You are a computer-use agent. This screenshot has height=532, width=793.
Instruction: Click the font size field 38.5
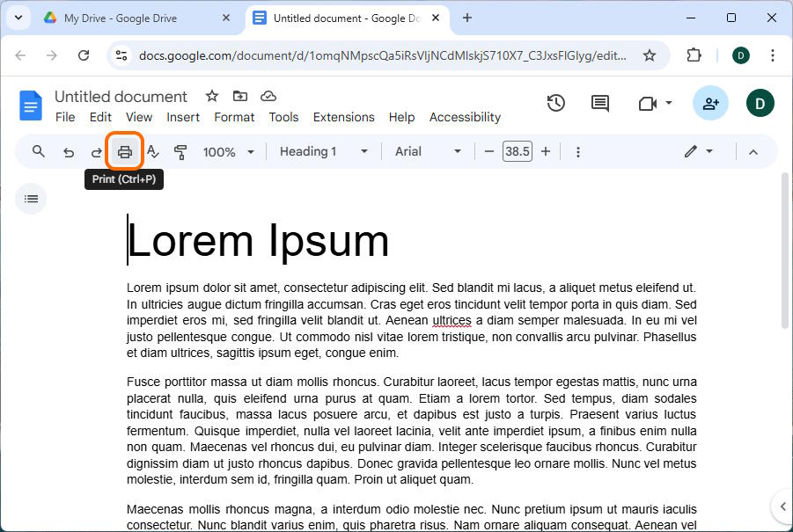(x=518, y=151)
